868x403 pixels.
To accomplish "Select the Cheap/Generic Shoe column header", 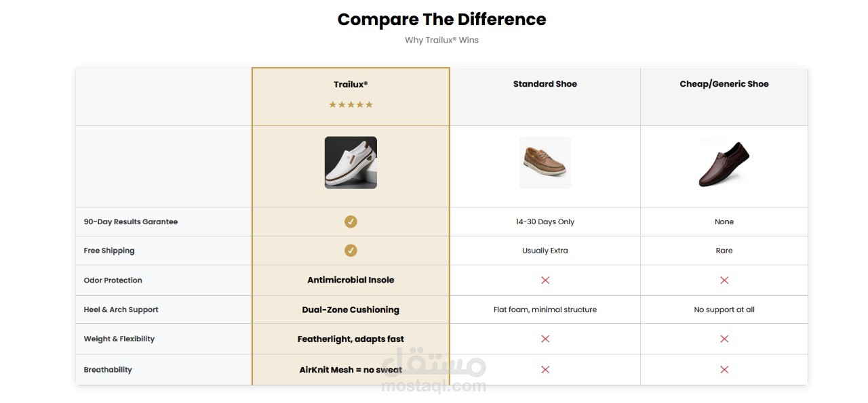I will pyautogui.click(x=724, y=84).
